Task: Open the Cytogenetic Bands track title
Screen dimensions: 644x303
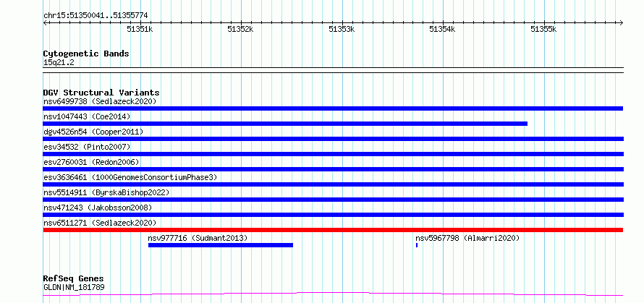Action: coord(86,54)
